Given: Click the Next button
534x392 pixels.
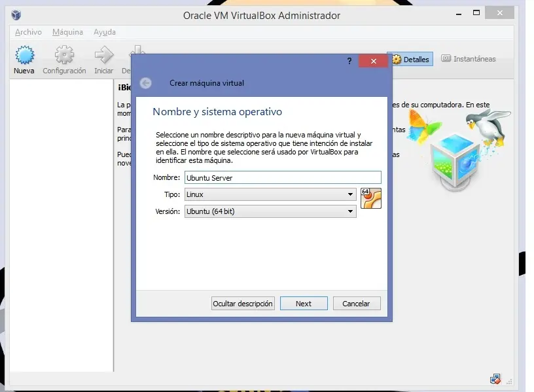Looking at the screenshot, I should tap(304, 304).
